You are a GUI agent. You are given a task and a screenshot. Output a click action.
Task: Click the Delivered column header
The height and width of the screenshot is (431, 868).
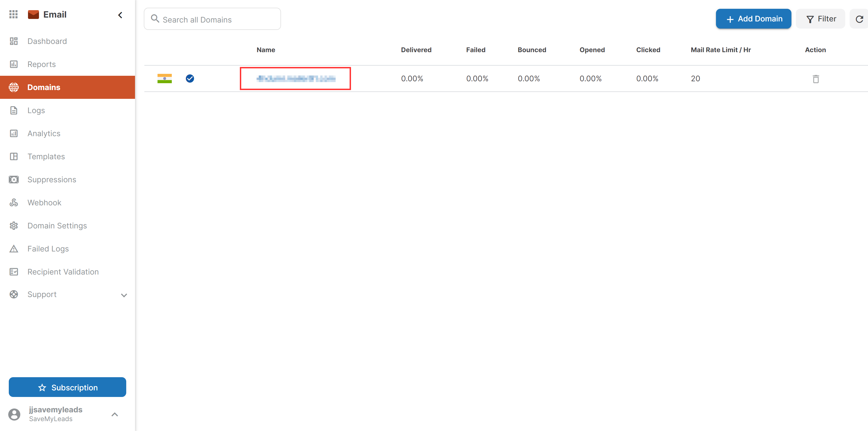click(x=416, y=50)
